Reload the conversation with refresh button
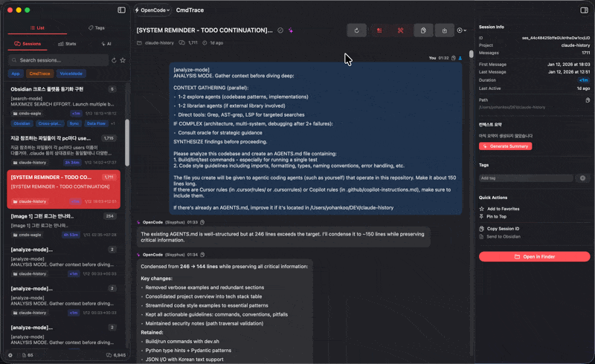This screenshot has width=595, height=364. tap(357, 30)
